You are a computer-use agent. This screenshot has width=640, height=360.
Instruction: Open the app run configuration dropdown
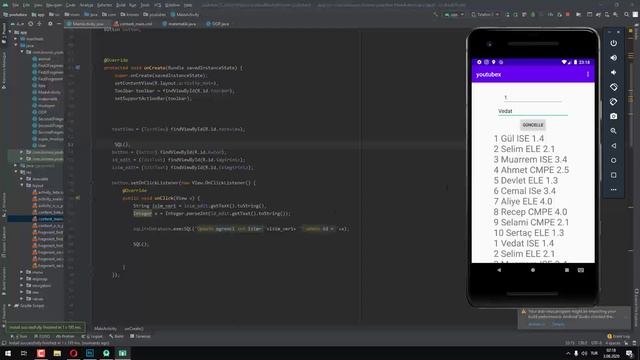[454, 14]
